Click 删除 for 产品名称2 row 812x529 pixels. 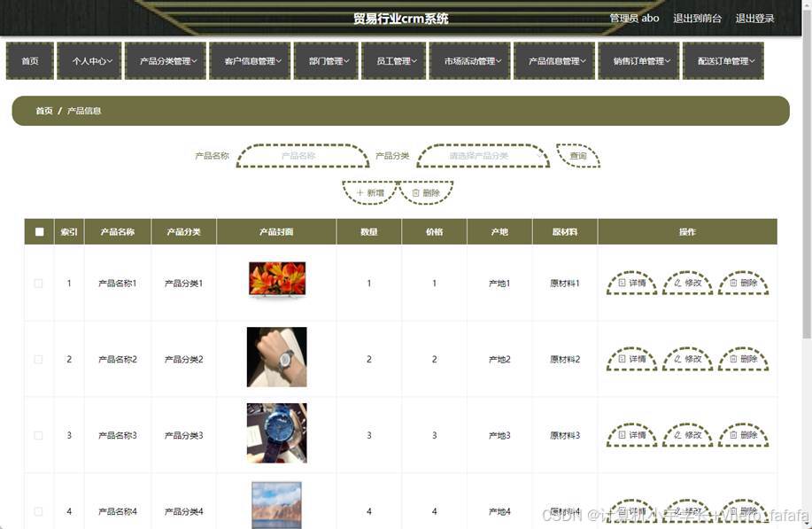tap(744, 359)
